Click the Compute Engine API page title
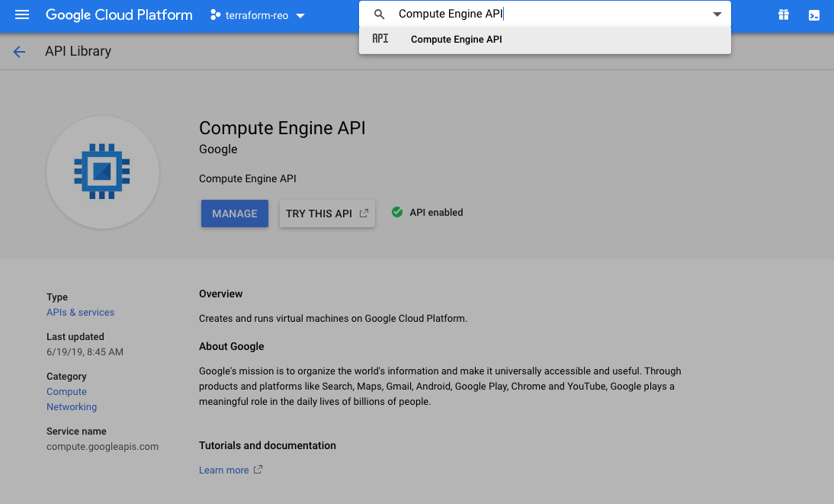Image resolution: width=834 pixels, height=504 pixels. pos(282,128)
